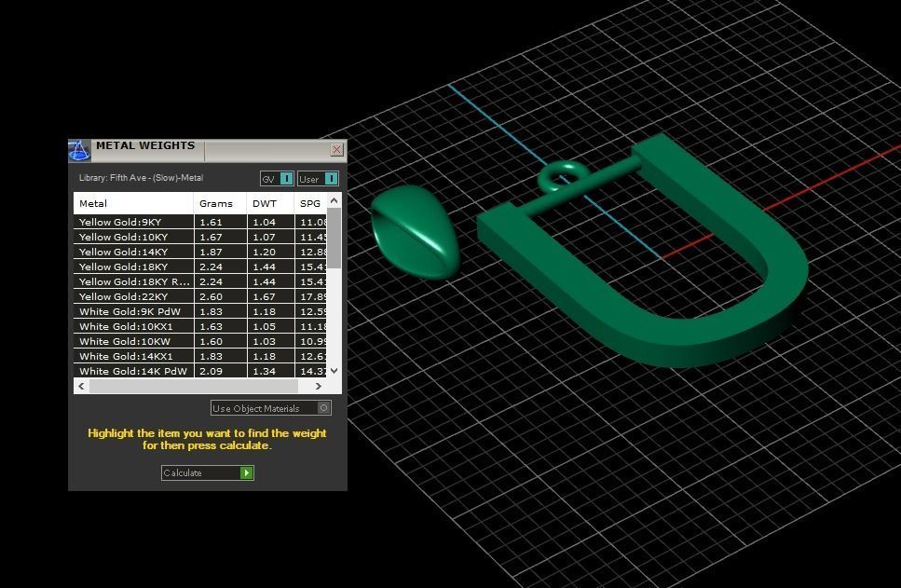The height and width of the screenshot is (588, 901).
Task: Select the Yellow Gold:18KY row
Action: (x=200, y=267)
